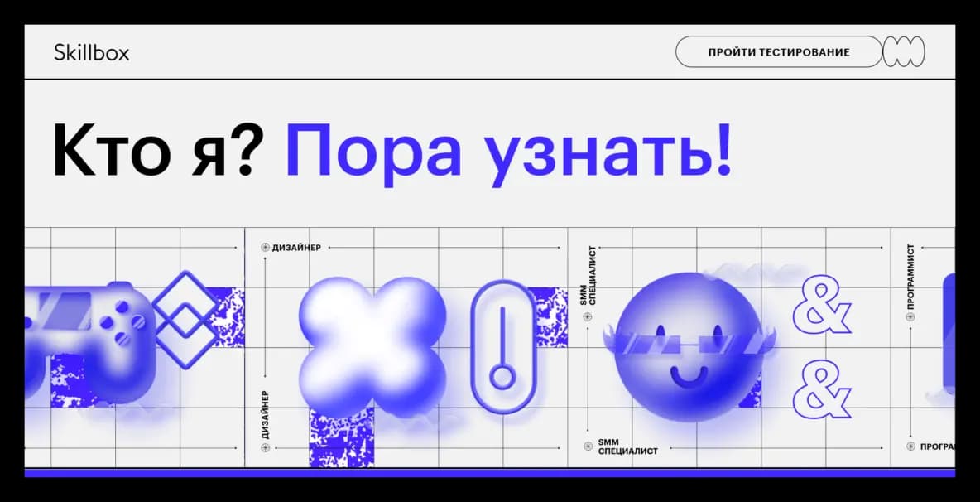
Task: Click the crosshair marker near ДИЗАЙНЕР label
Action: 265,246
